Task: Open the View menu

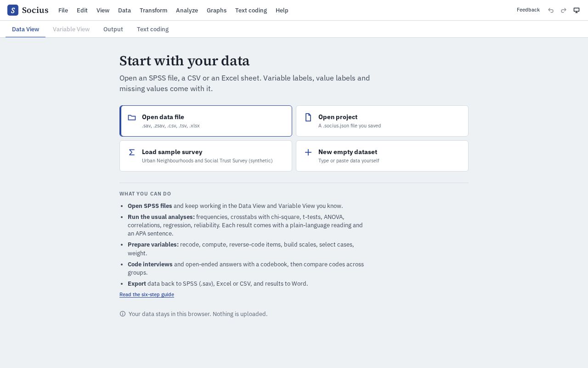Action: (103, 10)
